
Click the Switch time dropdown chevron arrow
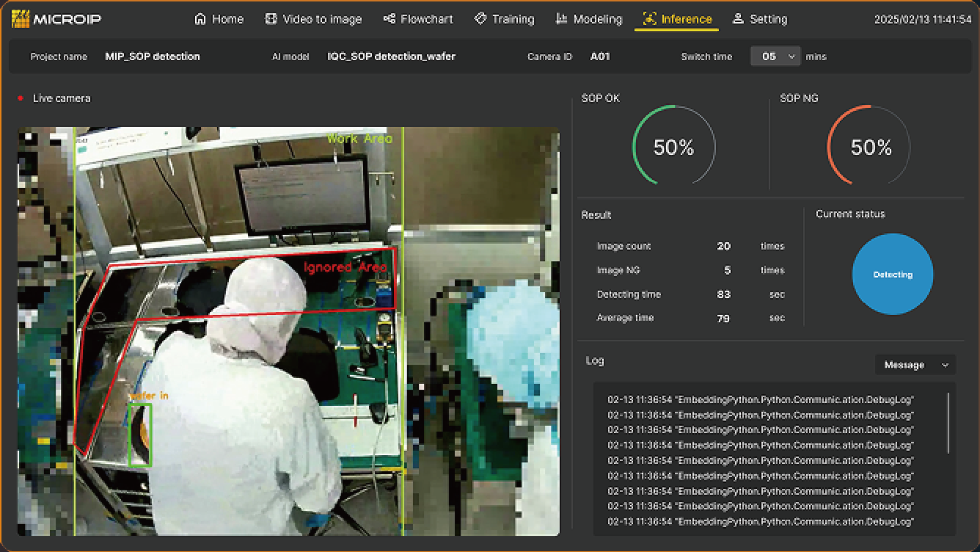coord(791,57)
